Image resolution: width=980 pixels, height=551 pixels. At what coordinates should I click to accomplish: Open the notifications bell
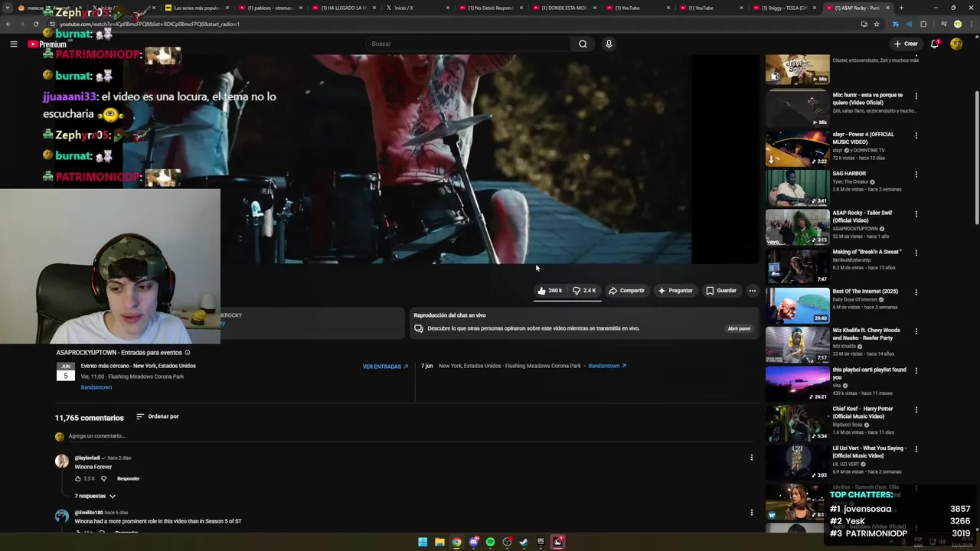pos(935,44)
